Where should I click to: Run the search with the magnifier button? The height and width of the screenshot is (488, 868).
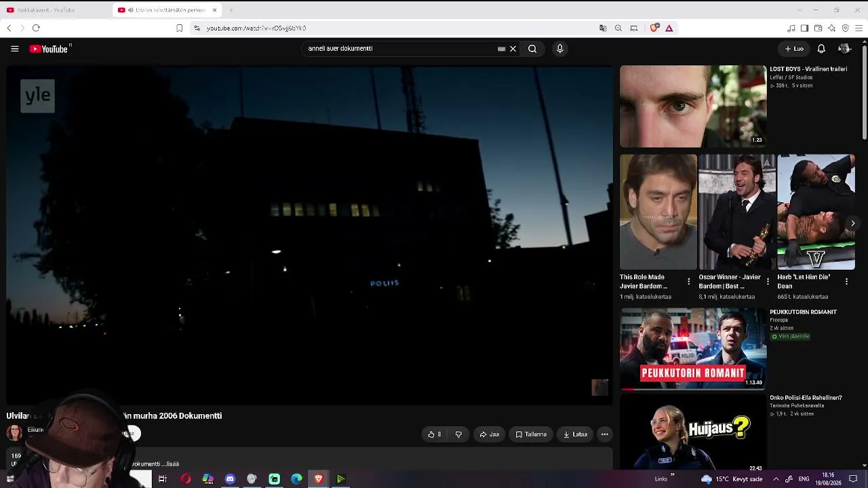pos(532,49)
